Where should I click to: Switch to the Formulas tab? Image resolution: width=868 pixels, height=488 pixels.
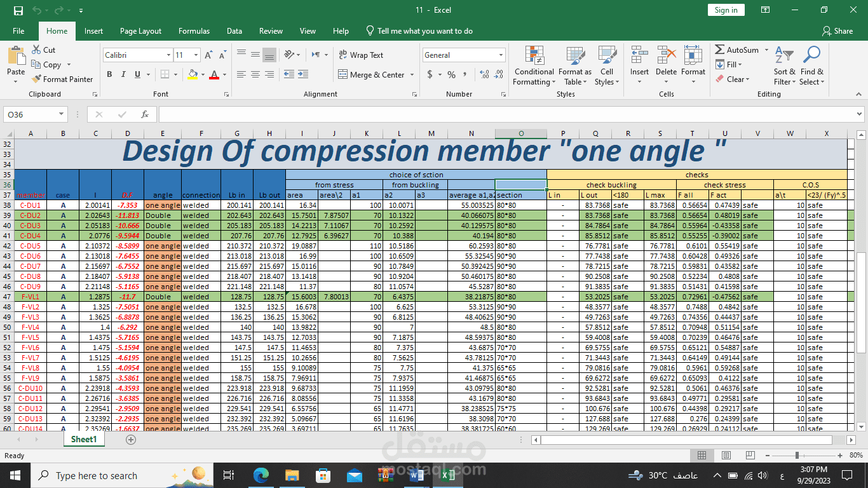tap(194, 30)
